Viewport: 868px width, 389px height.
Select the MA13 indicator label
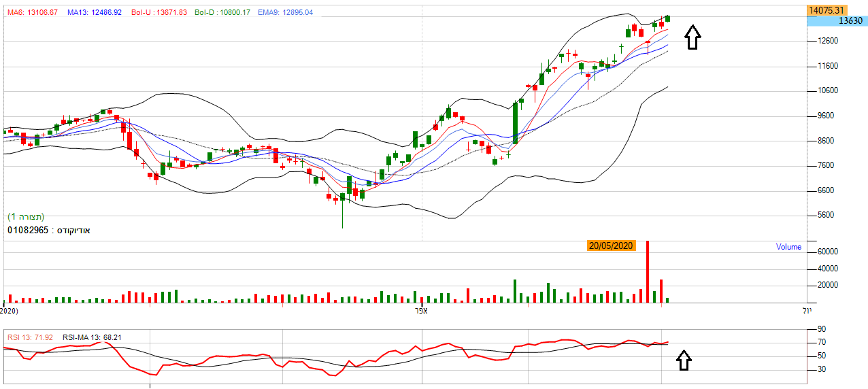(x=95, y=13)
